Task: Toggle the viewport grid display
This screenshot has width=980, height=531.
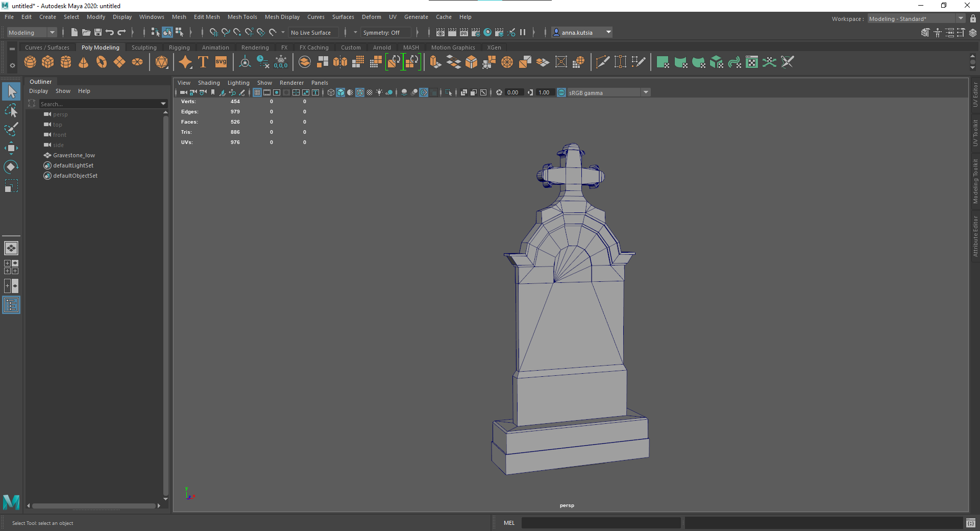Action: click(257, 92)
